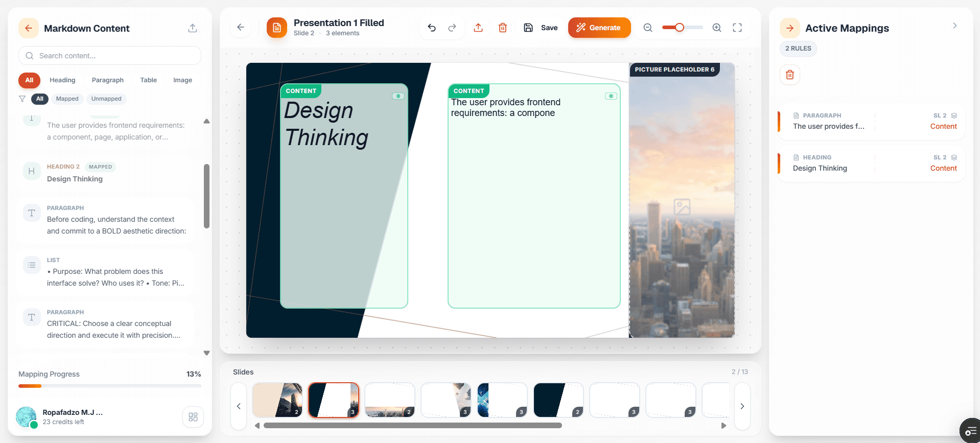Open the dark floating widget at bottom right
Viewport: 980px width, 443px height.
point(970,431)
